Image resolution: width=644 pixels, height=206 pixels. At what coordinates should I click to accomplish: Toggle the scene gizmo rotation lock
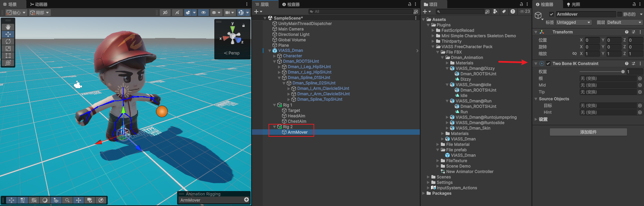243,25
